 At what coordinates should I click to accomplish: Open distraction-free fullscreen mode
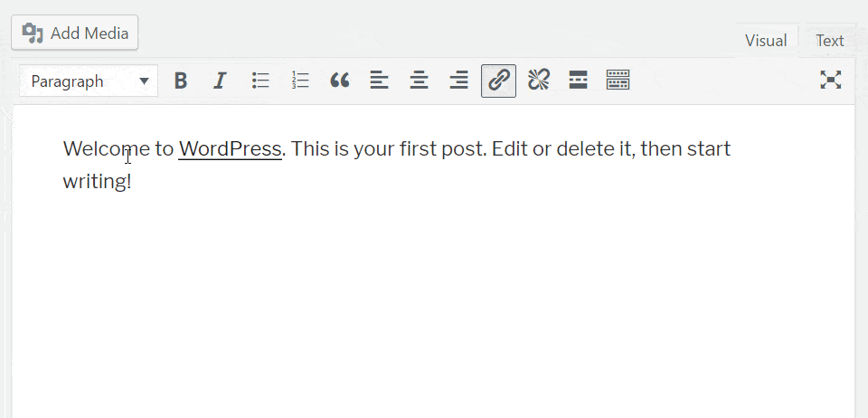point(830,81)
